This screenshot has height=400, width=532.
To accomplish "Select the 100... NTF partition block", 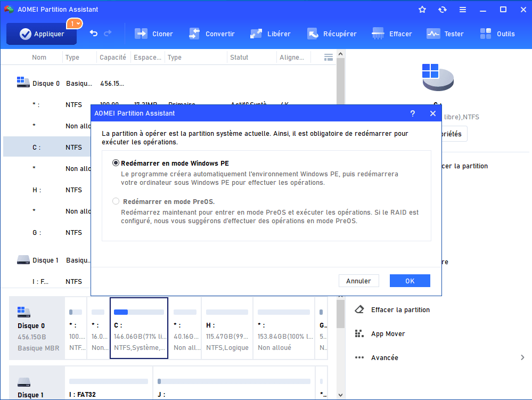I will (76, 328).
